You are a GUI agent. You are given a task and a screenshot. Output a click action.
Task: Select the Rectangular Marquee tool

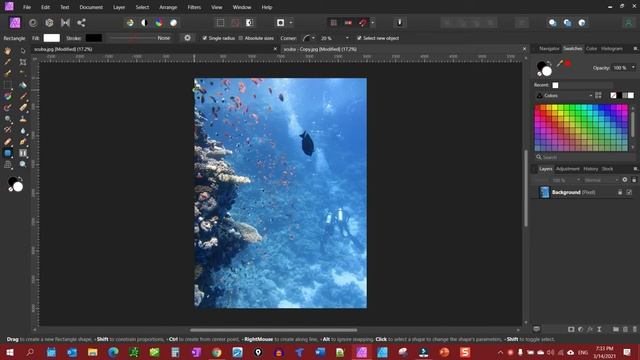point(8,85)
